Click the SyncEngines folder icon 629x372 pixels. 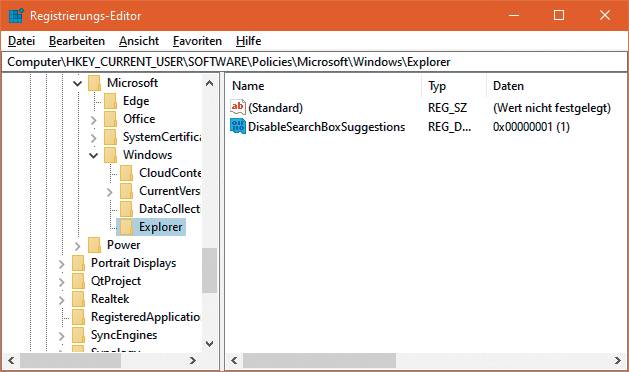tap(79, 335)
